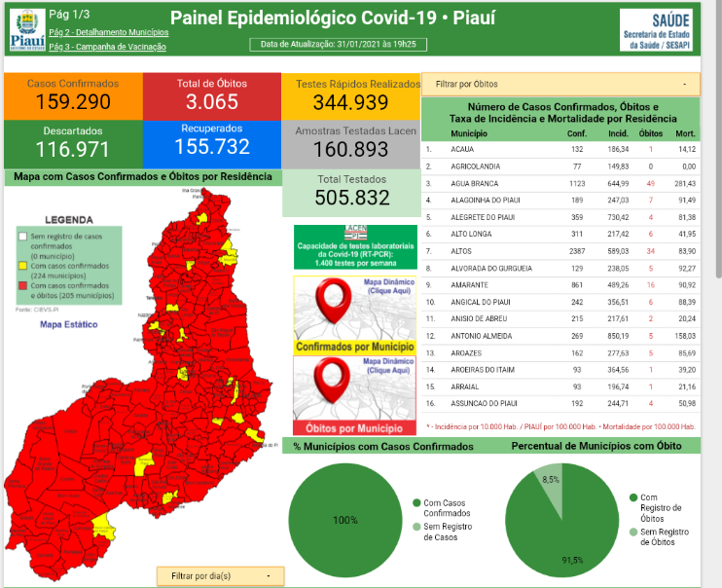Click the Conf. column header in table

pos(576,132)
